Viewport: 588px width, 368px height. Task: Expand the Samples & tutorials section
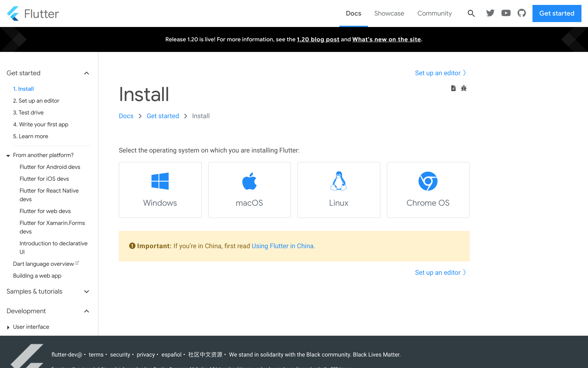[87, 292]
